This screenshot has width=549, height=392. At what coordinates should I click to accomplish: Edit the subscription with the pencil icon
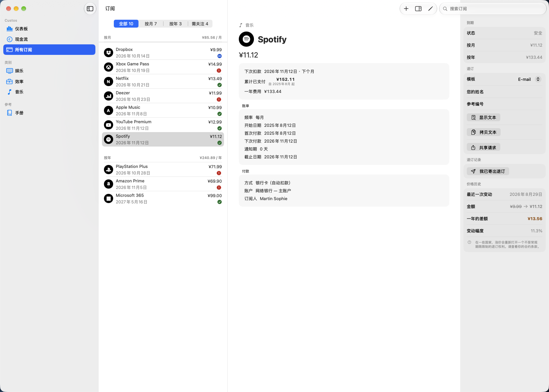[x=430, y=9]
